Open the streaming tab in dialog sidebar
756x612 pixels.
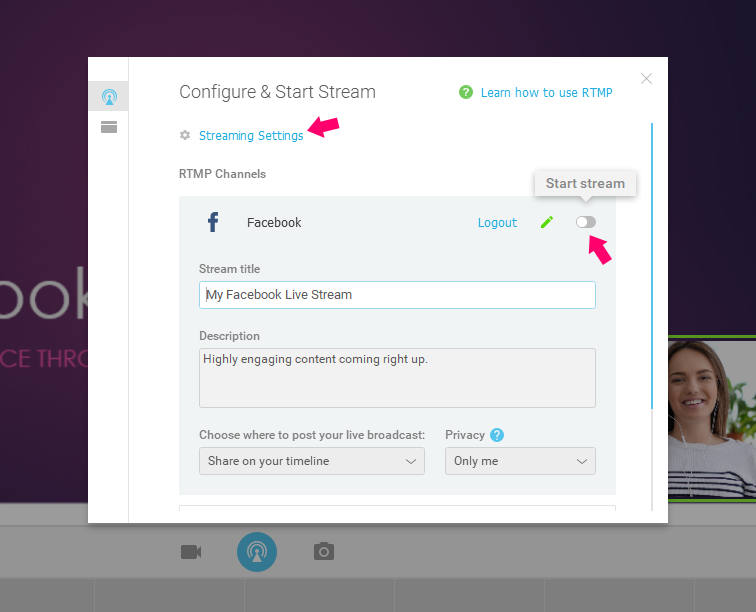tap(109, 96)
